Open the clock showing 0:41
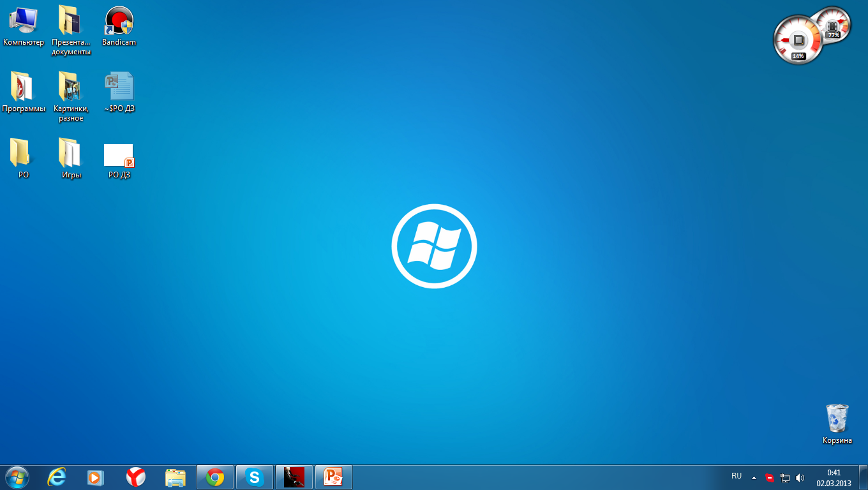Viewport: 868px width, 490px height. point(834,477)
